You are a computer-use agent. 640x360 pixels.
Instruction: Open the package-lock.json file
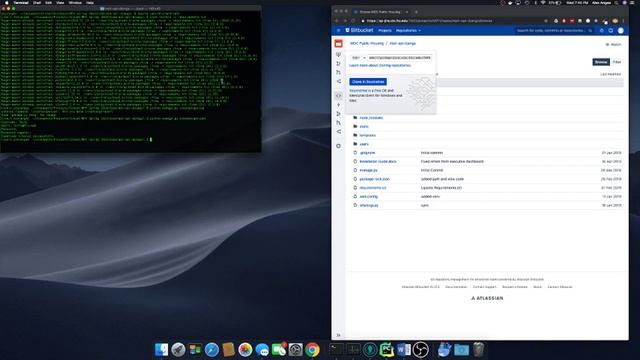(x=374, y=179)
